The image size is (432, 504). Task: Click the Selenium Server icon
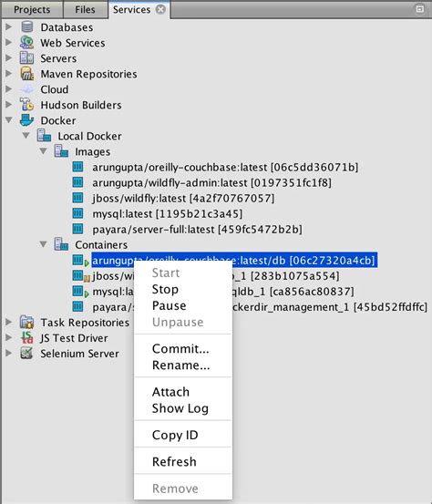coord(26,353)
